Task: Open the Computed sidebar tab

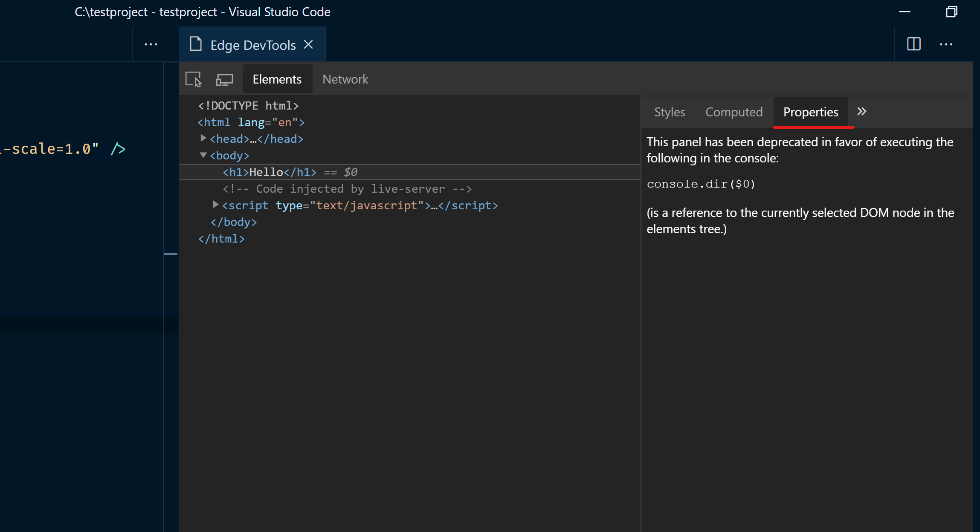Action: pyautogui.click(x=734, y=112)
